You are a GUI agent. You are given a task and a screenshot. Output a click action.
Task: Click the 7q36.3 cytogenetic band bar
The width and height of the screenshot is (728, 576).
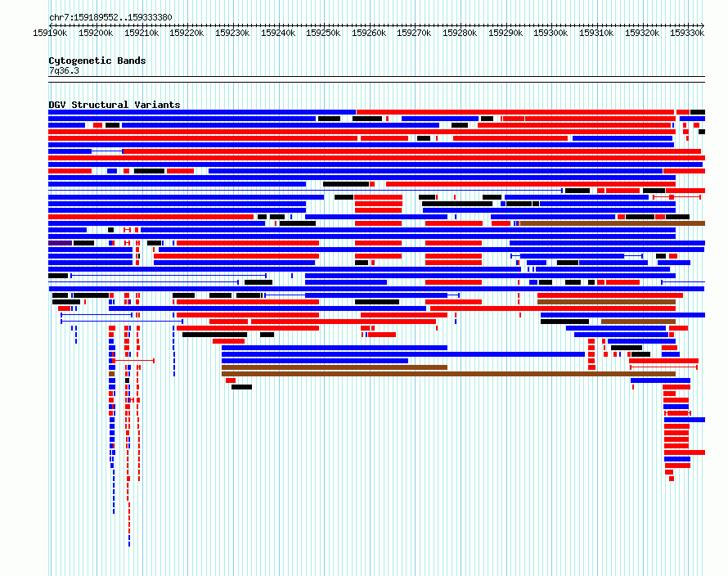[376, 79]
